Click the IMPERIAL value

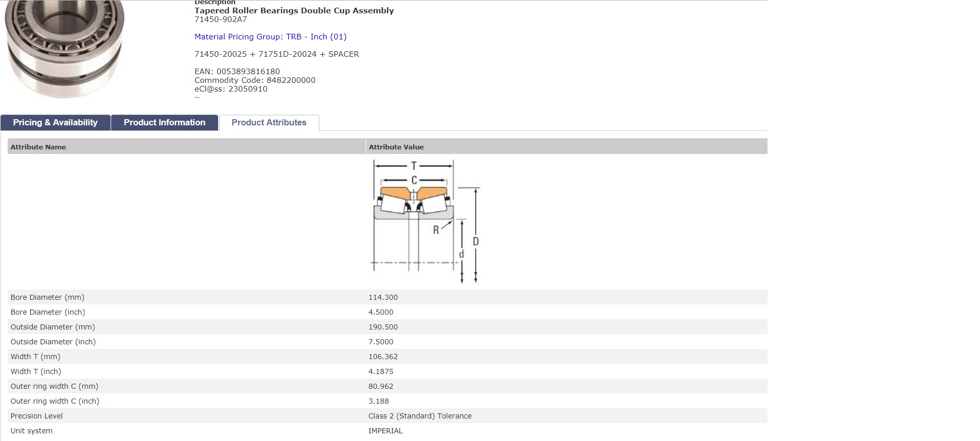[386, 431]
